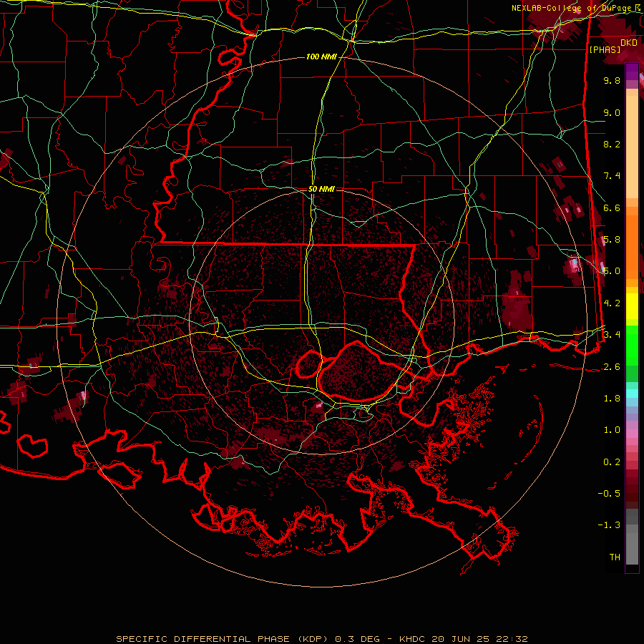Click the 9.0 scale value

[612, 112]
